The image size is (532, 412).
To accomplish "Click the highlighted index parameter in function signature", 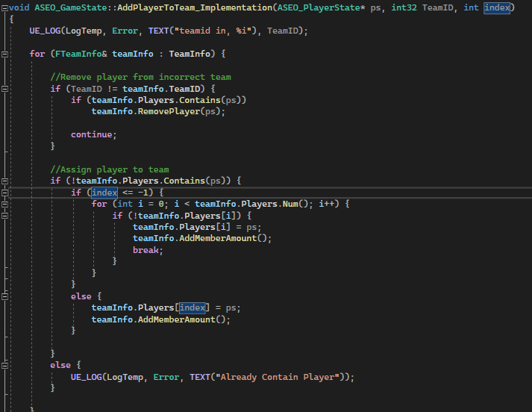I will click(497, 7).
